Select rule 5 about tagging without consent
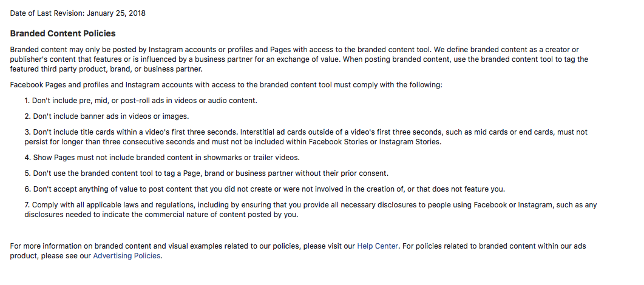Screen dimensions: 644x285 (206, 173)
